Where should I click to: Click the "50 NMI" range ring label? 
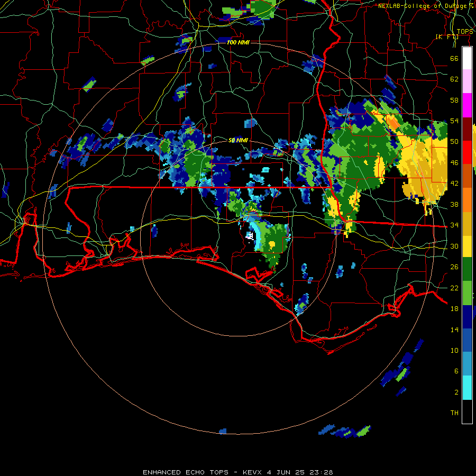[x=238, y=140]
